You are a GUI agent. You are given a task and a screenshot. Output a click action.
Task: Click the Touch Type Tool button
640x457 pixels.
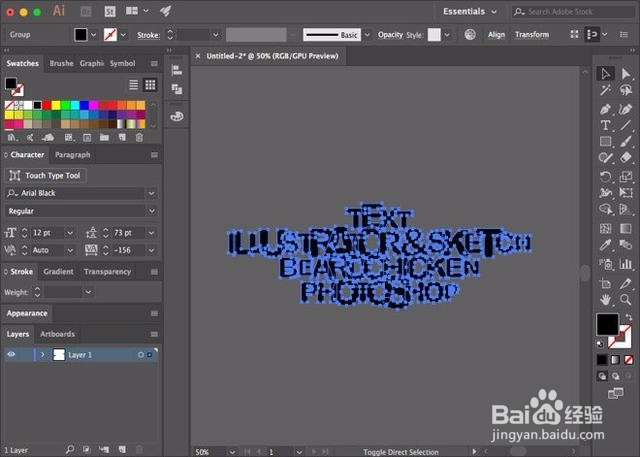click(x=45, y=175)
